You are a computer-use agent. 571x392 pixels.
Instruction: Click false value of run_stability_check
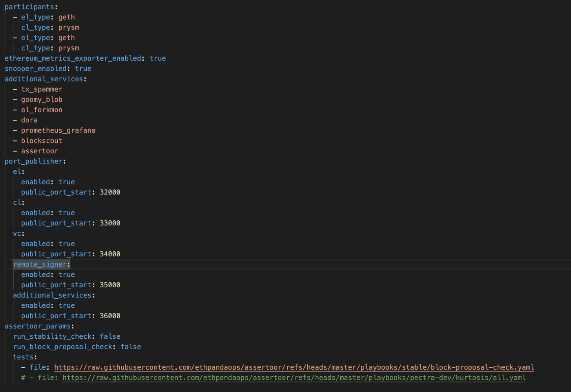click(110, 336)
